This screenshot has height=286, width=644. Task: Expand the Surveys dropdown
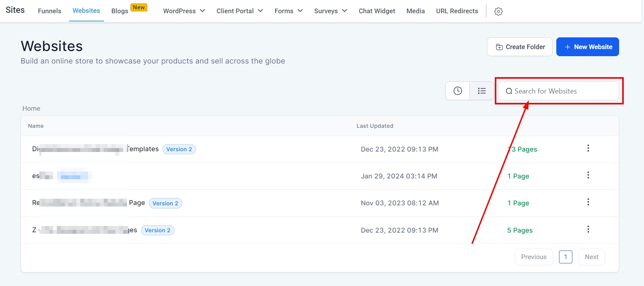pos(330,11)
